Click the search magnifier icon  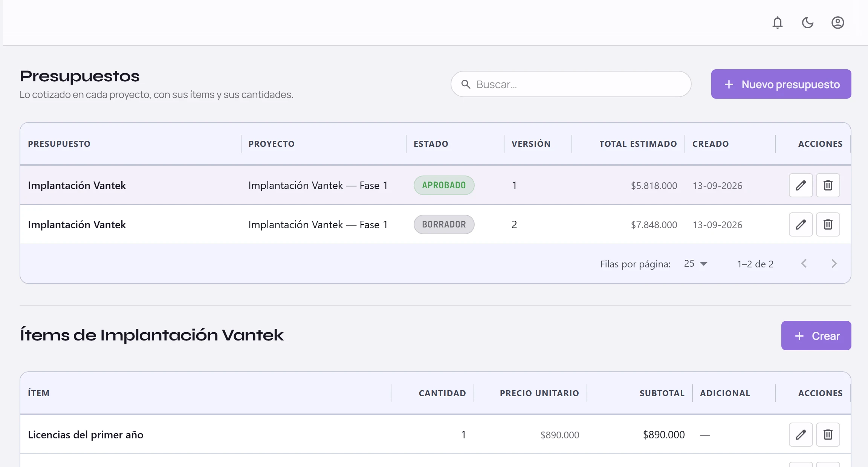coord(466,84)
